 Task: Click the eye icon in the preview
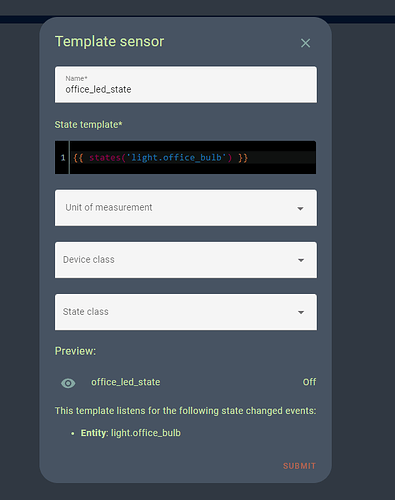68,383
